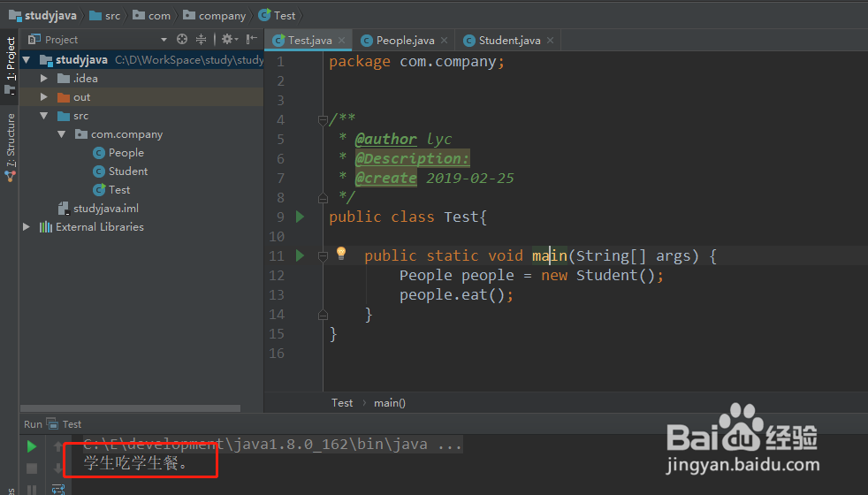Click run gutter arrow next to main method
868x495 pixels.
coord(300,255)
